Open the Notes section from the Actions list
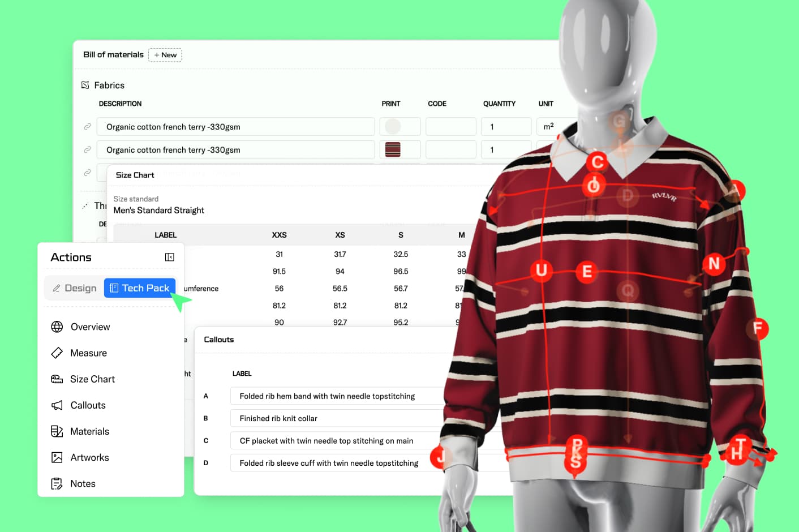This screenshot has height=532, width=799. click(x=83, y=483)
